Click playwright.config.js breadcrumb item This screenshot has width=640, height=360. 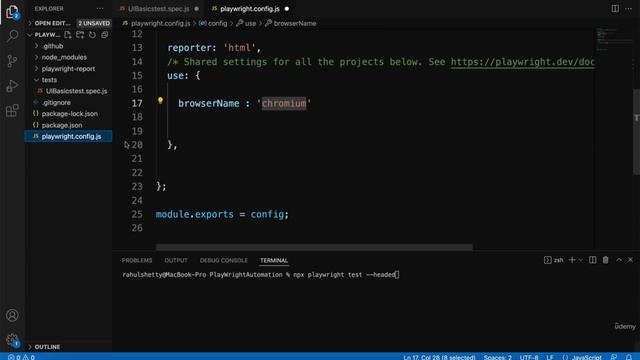161,23
